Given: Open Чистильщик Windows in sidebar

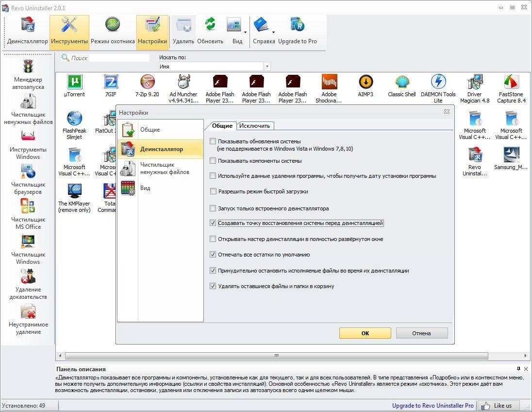Looking at the screenshot, I should click(x=28, y=250).
